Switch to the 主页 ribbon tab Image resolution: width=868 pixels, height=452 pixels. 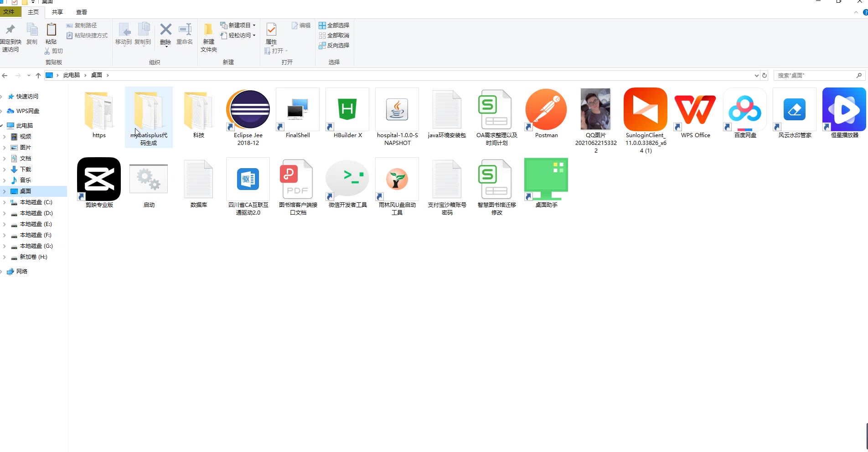coord(33,12)
